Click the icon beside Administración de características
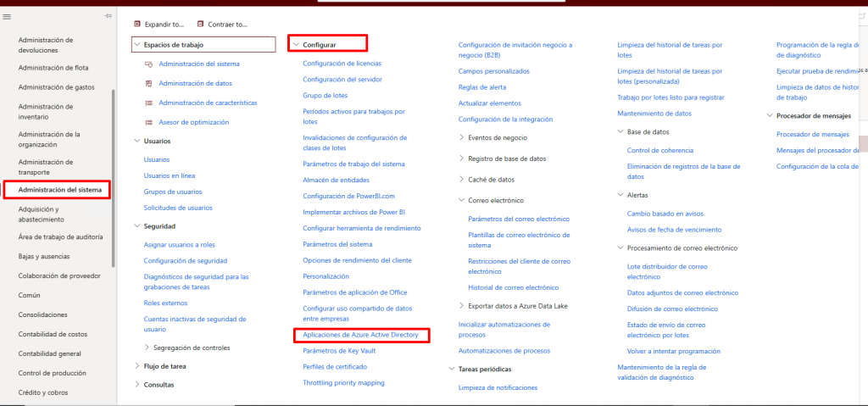The height and width of the screenshot is (406, 868). 149,103
